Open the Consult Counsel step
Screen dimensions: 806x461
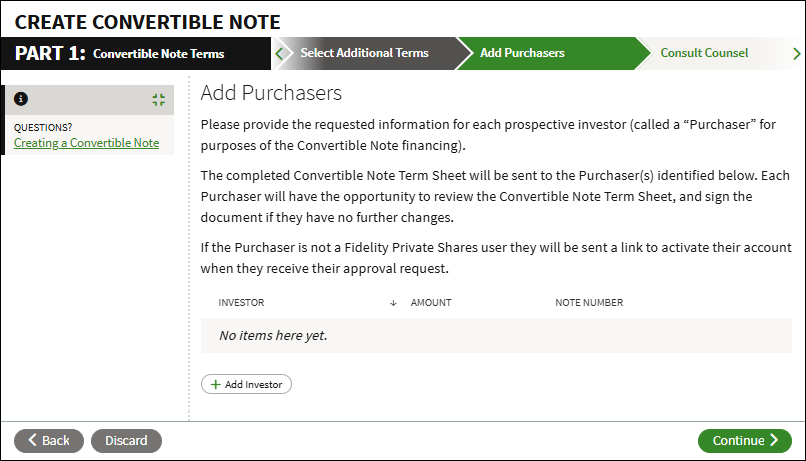704,53
